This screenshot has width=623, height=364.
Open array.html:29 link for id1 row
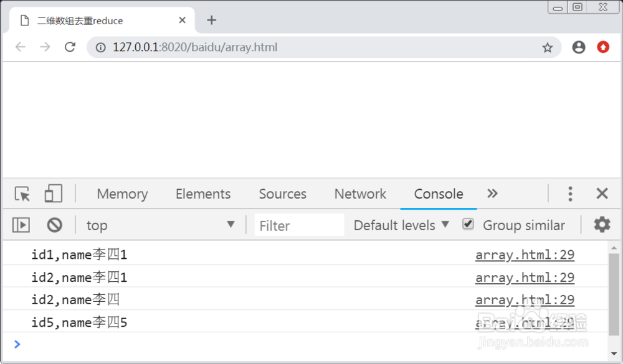coord(525,254)
